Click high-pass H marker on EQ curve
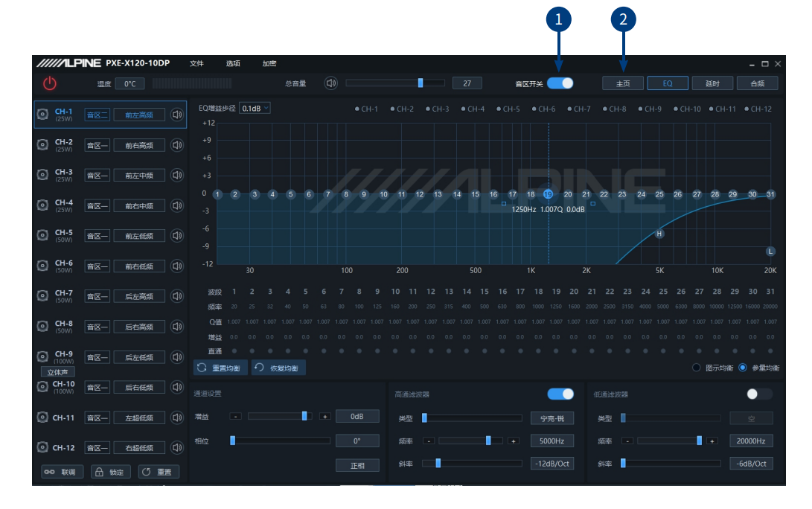This screenshot has height=509, width=812. 659,234
